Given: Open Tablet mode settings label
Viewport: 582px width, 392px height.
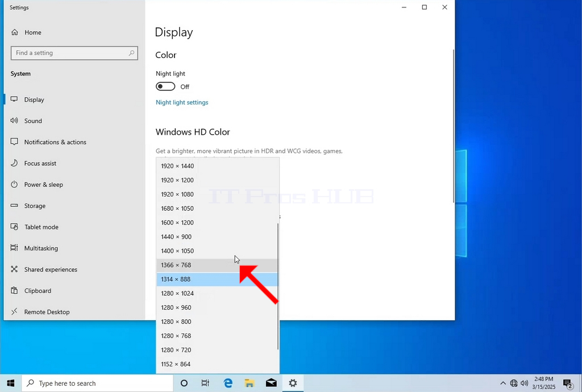Looking at the screenshot, I should pos(41,227).
